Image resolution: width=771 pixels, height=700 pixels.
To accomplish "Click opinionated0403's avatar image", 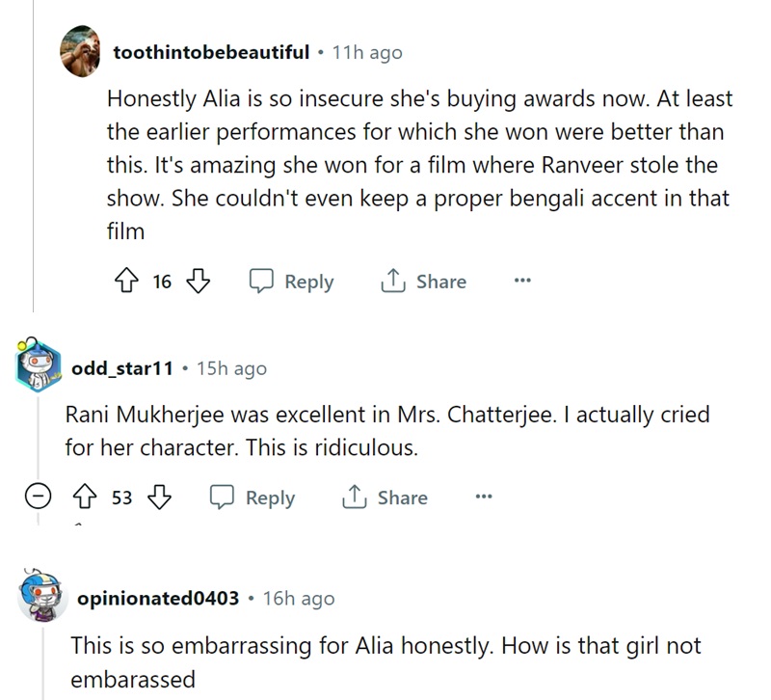I will click(43, 597).
